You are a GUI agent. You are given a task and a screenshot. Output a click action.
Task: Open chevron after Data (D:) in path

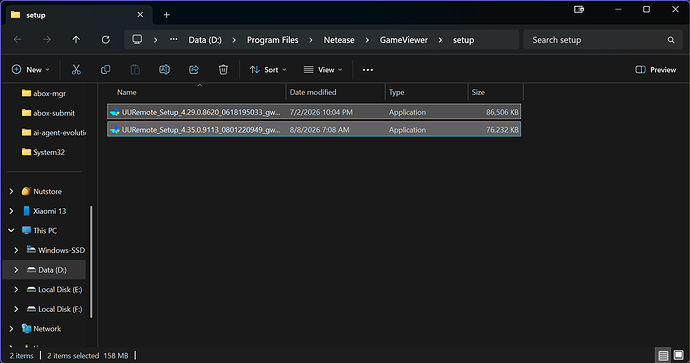pyautogui.click(x=234, y=40)
